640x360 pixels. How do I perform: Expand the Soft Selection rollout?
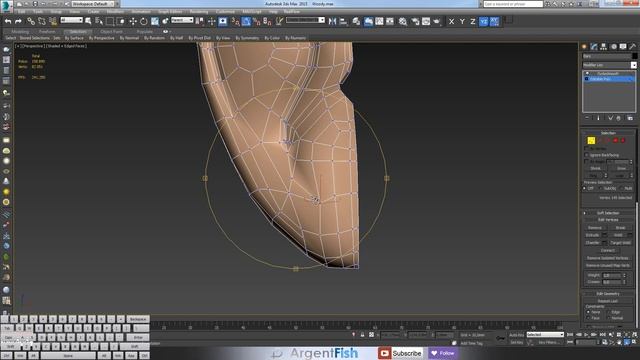pyautogui.click(x=608, y=213)
